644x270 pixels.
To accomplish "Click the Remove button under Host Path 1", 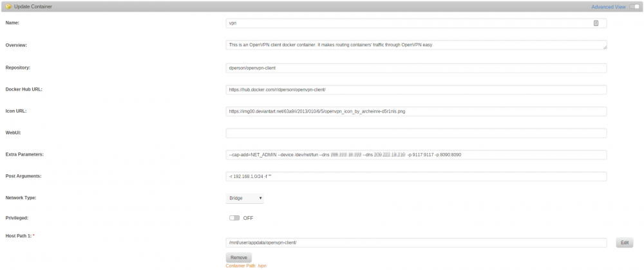I will click(x=239, y=258).
